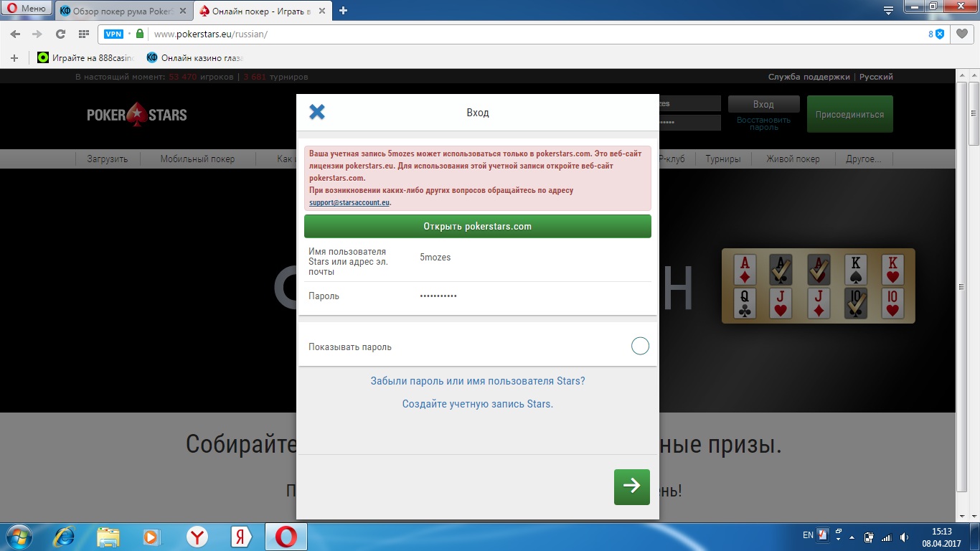Open the volume speaker tray icon

[903, 537]
